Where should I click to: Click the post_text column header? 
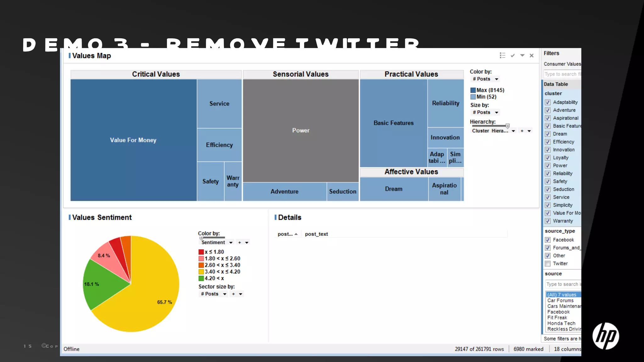316,234
